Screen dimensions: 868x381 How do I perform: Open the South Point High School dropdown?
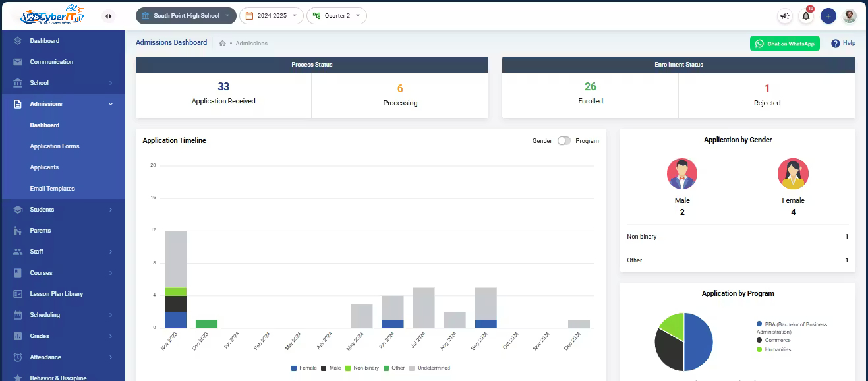185,16
